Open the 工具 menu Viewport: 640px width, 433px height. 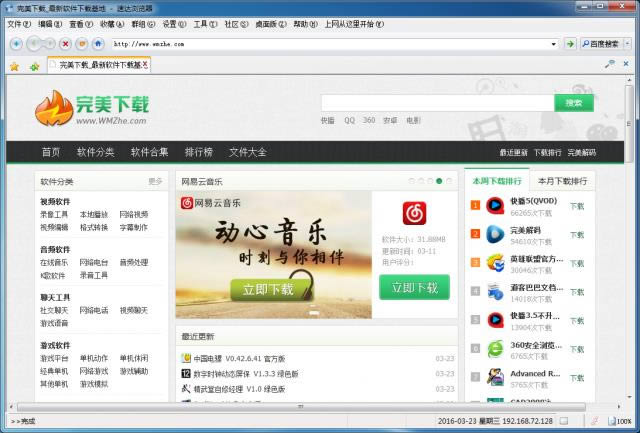(205, 24)
